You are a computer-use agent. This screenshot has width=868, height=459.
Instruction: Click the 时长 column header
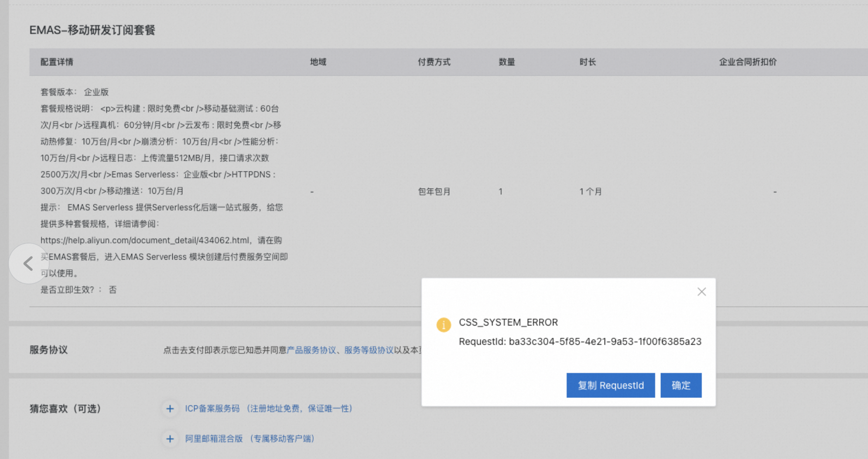[x=588, y=62]
